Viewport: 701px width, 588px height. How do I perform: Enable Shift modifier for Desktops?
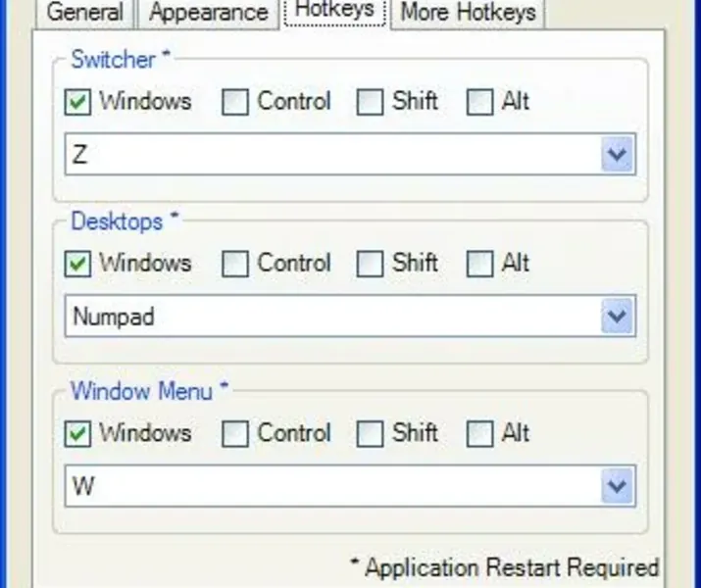pos(370,264)
